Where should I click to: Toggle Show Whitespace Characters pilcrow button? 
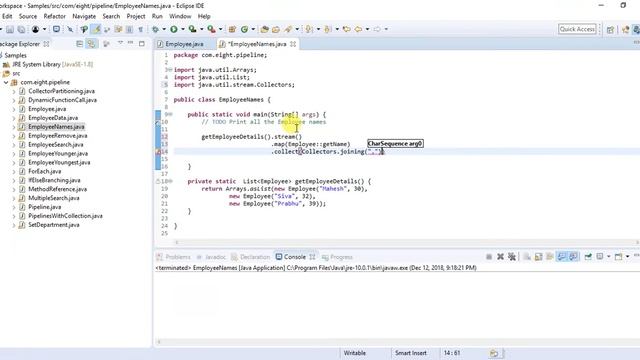pyautogui.click(x=141, y=29)
